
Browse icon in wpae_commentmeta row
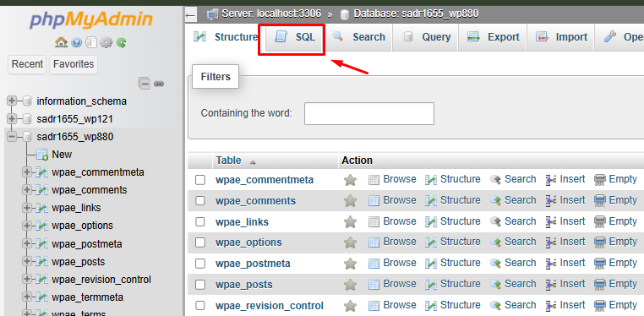374,180
